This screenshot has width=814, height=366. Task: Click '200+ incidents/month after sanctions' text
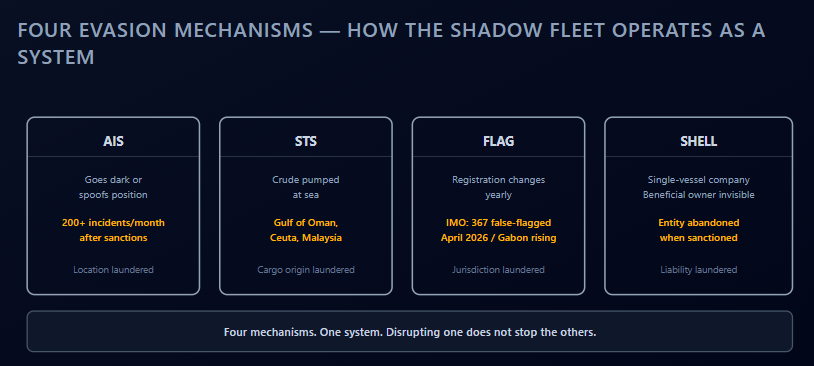click(x=113, y=230)
